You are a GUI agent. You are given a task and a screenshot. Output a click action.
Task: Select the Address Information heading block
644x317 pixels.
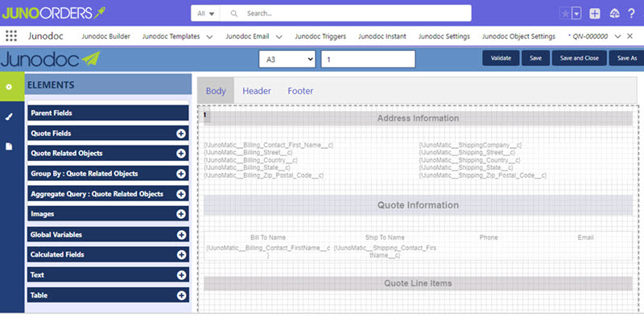coord(418,118)
